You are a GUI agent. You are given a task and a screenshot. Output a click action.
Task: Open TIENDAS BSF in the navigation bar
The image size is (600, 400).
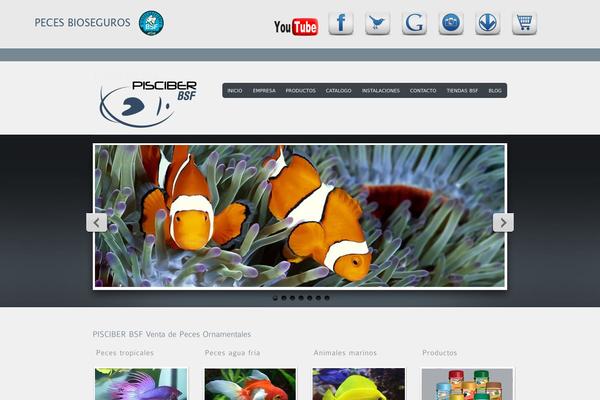[x=462, y=91]
